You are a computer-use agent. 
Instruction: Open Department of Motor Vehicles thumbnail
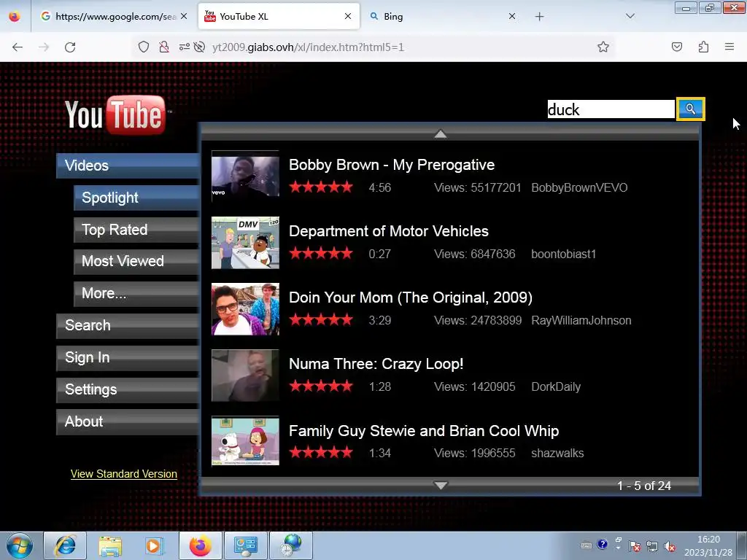pos(245,243)
